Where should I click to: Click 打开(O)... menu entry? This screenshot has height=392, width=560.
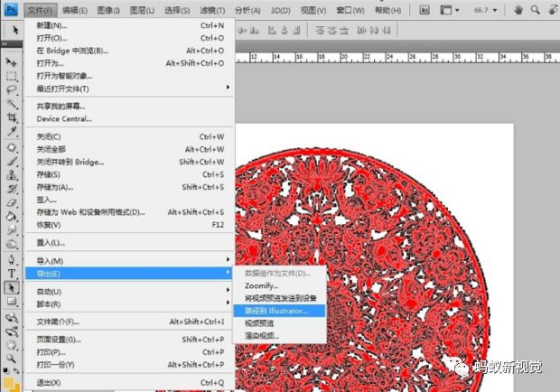(129, 38)
